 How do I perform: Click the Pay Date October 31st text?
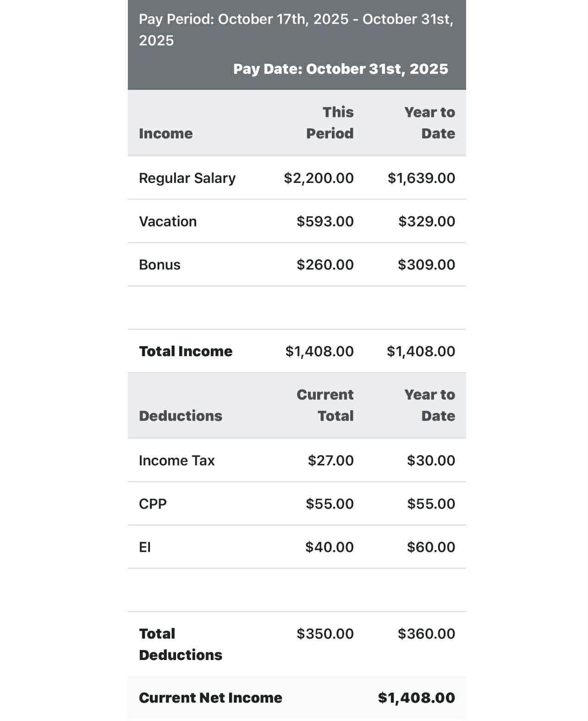341,69
